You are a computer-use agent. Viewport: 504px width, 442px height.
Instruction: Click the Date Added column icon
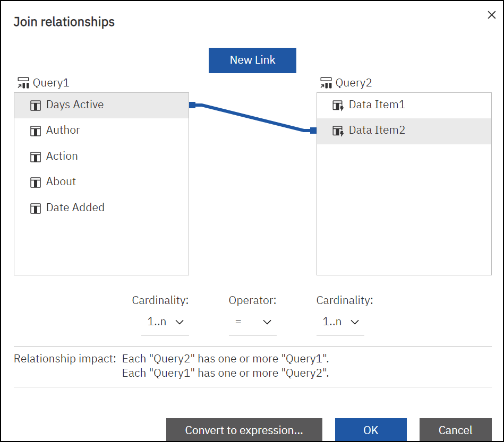(x=36, y=208)
